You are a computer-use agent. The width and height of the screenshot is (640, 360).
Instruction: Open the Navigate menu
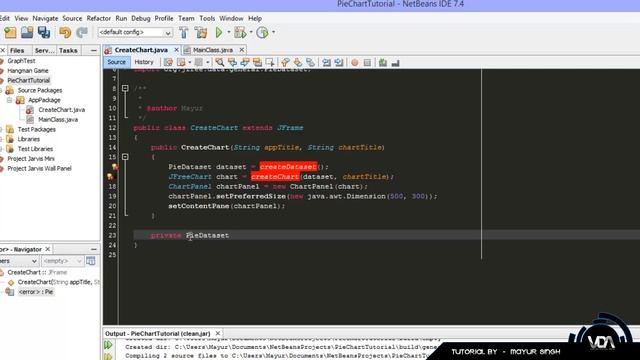point(45,18)
